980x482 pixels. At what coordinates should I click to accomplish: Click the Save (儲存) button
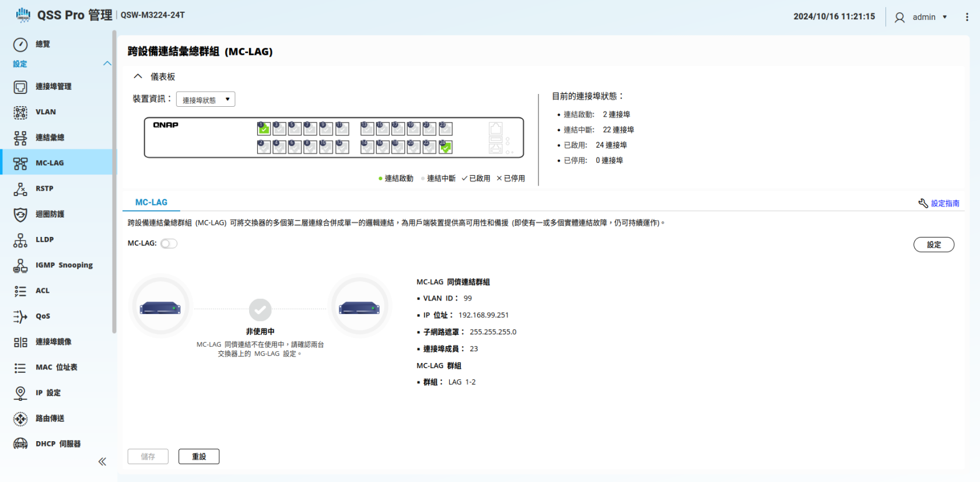pos(148,456)
